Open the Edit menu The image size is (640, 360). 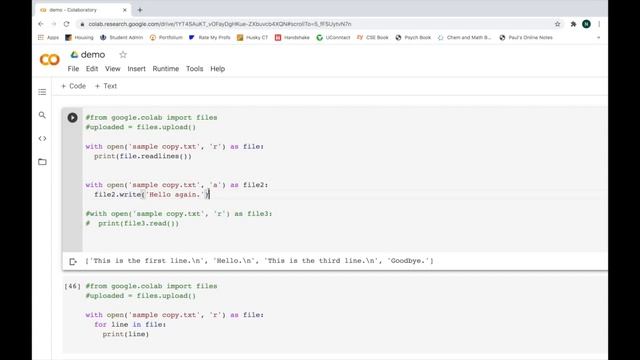[x=92, y=69]
